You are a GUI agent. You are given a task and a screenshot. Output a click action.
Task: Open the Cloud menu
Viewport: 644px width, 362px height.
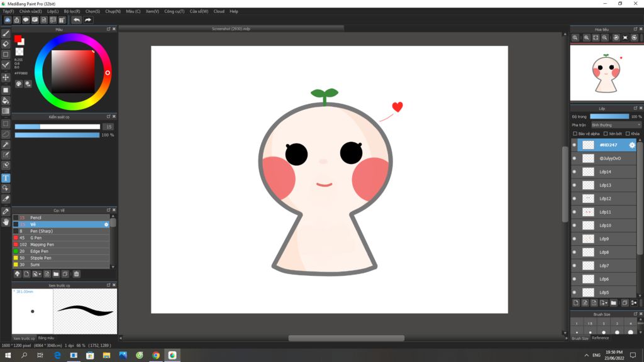pos(219,11)
